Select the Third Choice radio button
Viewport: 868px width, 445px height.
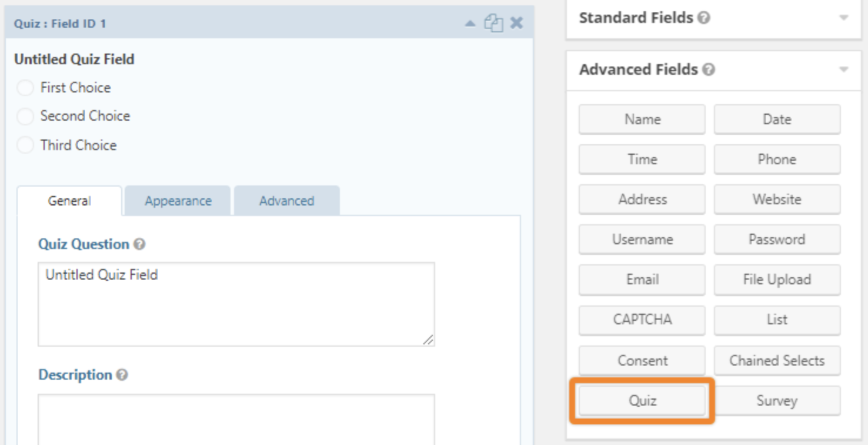[x=25, y=145]
